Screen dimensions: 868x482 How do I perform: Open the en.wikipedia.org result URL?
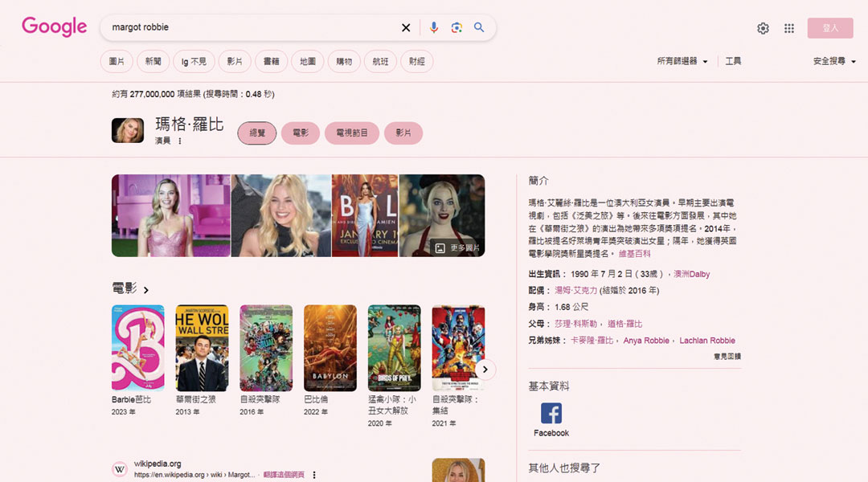pyautogui.click(x=194, y=475)
